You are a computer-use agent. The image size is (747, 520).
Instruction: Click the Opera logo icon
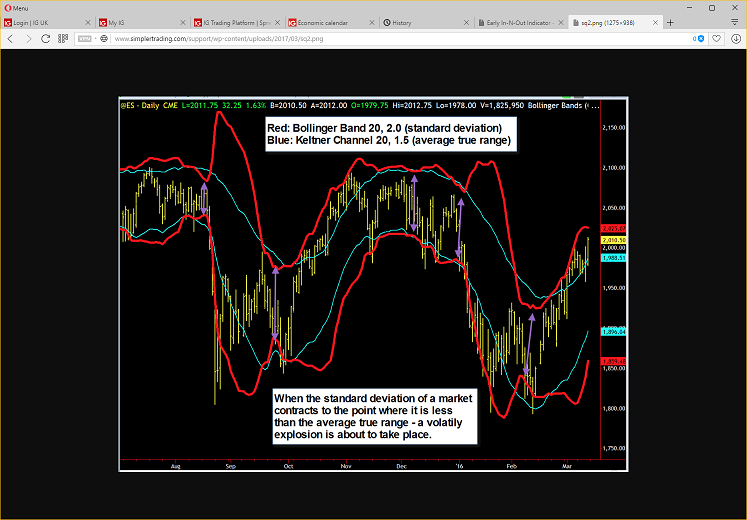(8, 8)
